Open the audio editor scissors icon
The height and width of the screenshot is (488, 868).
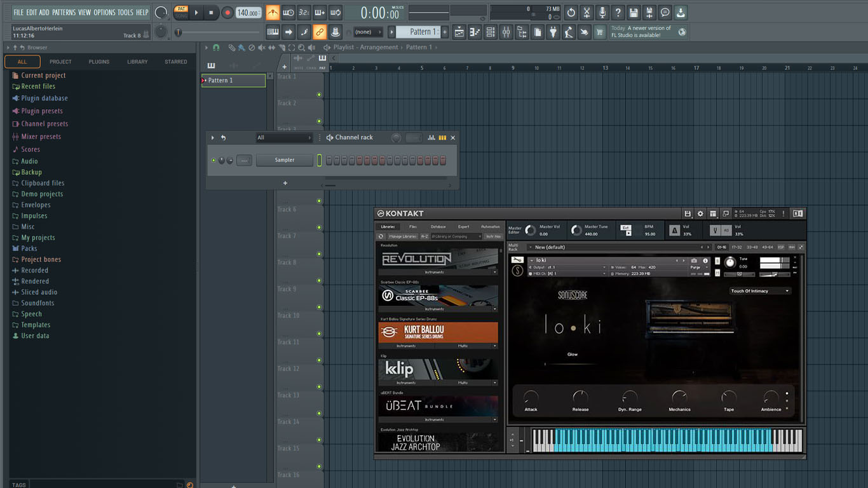coord(587,12)
